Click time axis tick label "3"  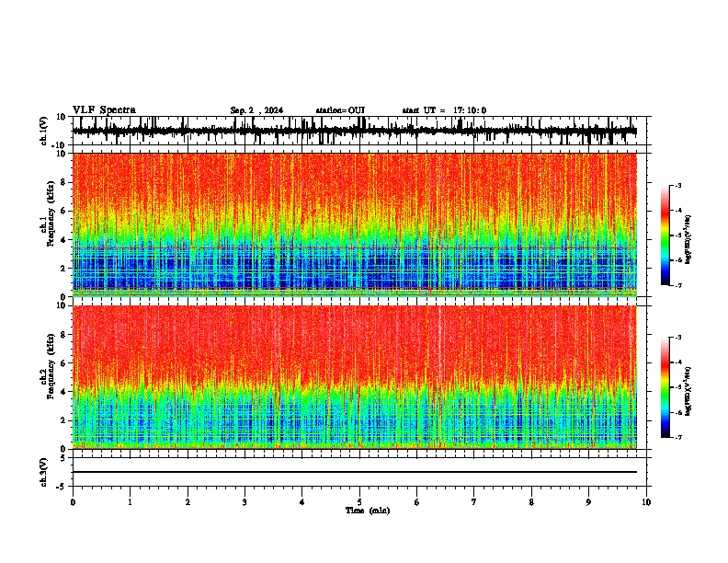245,502
